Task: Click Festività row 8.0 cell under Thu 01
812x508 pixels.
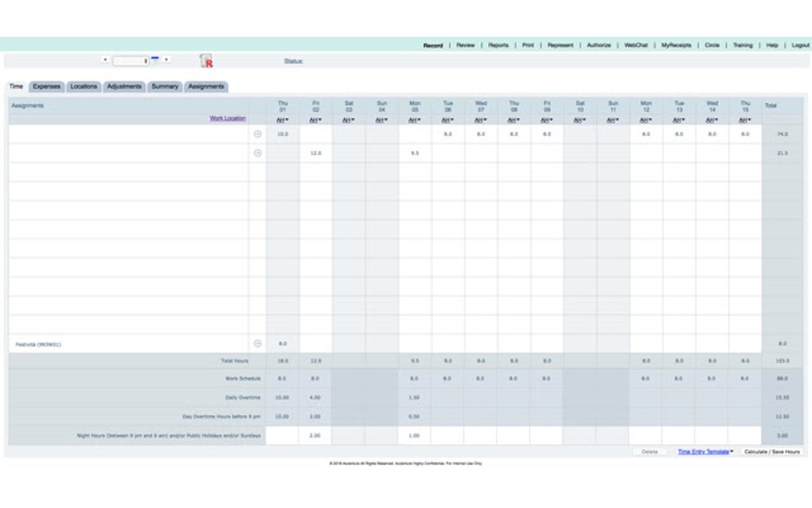Action: [x=283, y=344]
